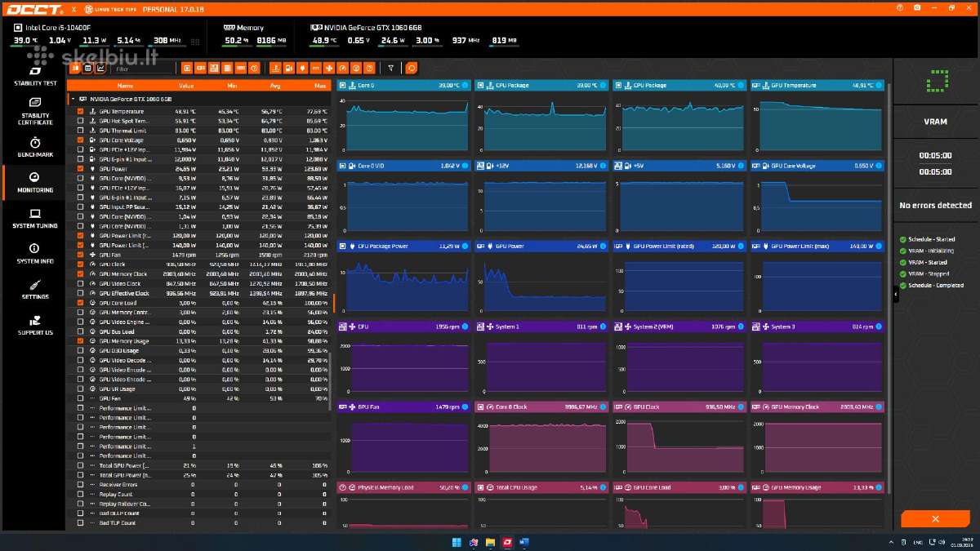Uncheck the GPU Core Voltage sensor
The height and width of the screenshot is (551, 980).
80,140
